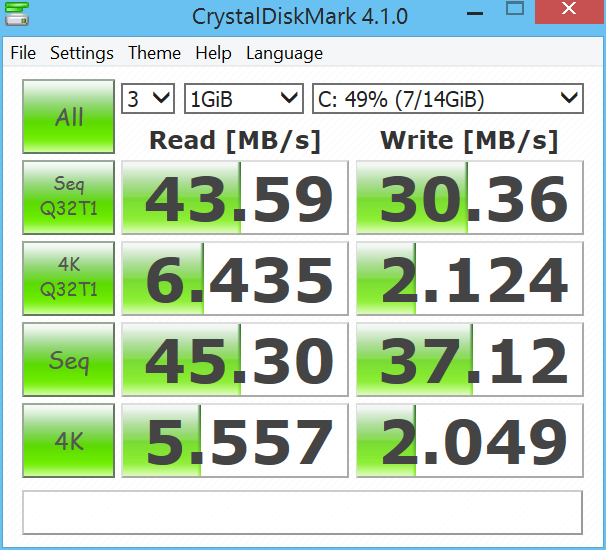Click the CrystalDiskMark app icon in title bar
606x550 pixels.
point(17,14)
